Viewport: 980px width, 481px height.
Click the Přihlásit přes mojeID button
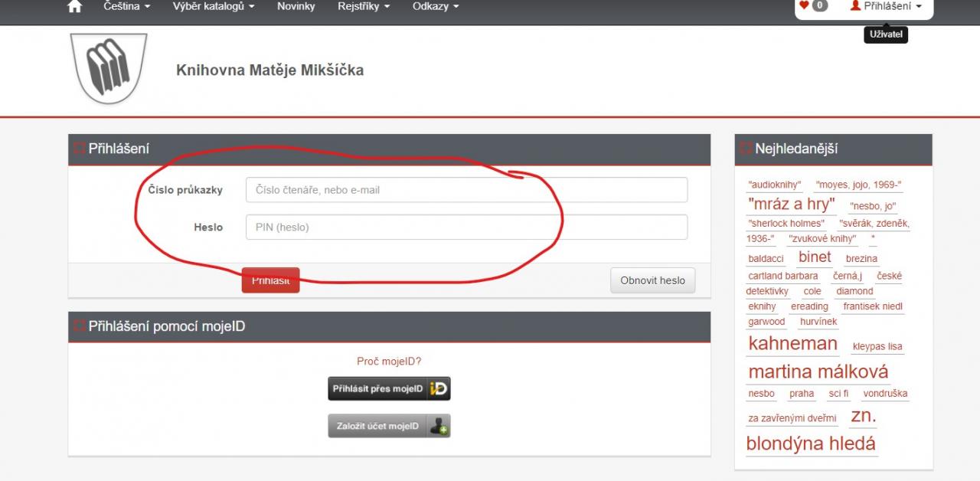(x=389, y=389)
